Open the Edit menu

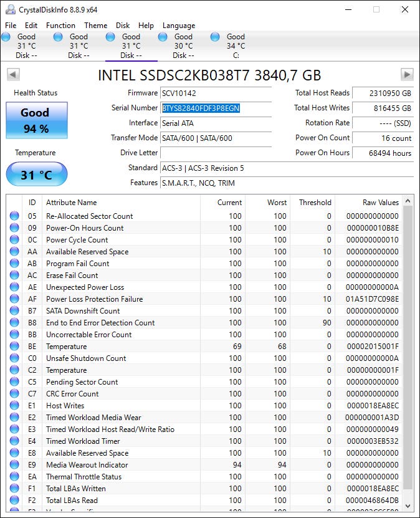[31, 26]
